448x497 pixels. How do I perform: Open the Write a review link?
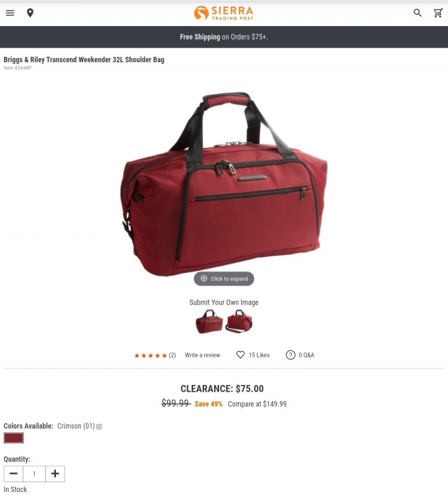coord(202,355)
